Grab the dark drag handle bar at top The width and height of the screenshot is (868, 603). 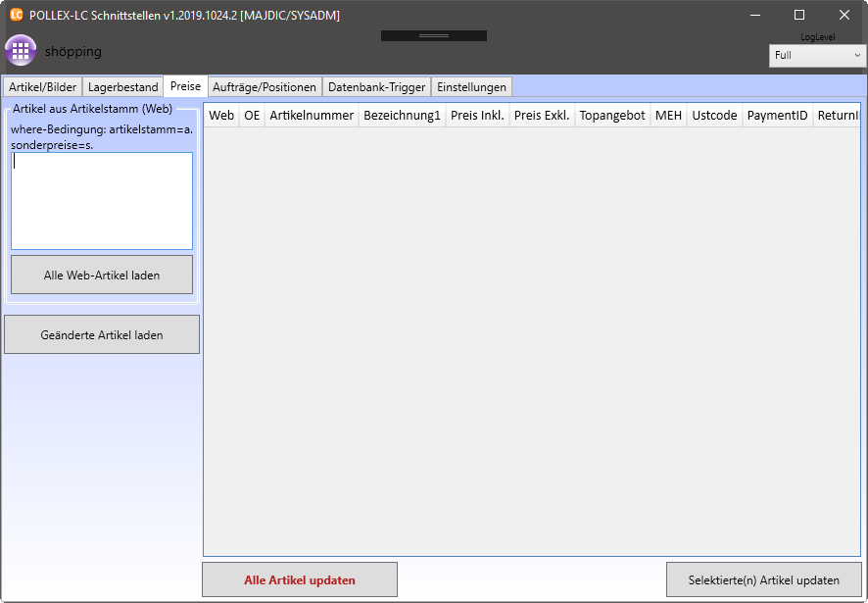[433, 35]
